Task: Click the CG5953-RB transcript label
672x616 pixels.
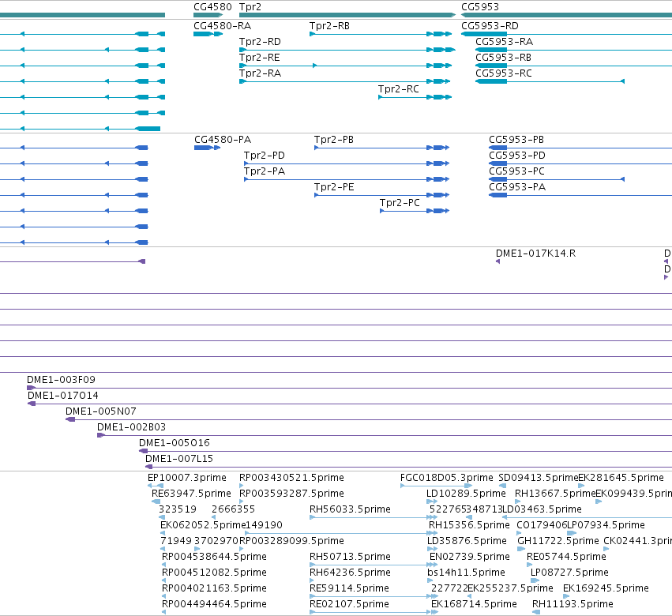Action: coord(504,58)
